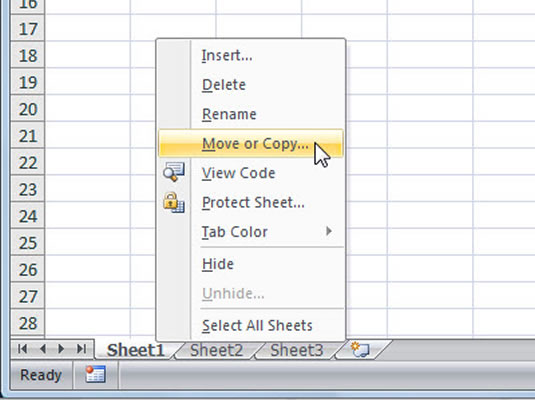Choose Select All Sheets
The height and width of the screenshot is (400, 535).
tap(251, 325)
